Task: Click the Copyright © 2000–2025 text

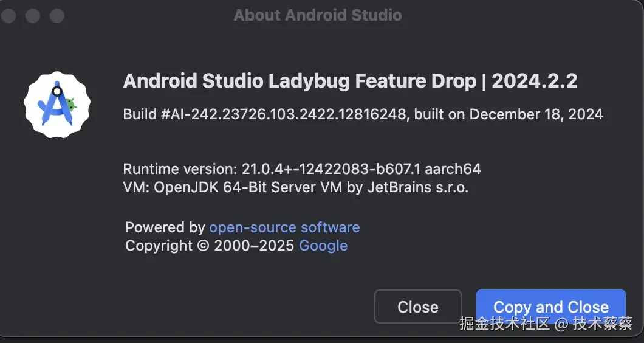Action: coord(210,246)
